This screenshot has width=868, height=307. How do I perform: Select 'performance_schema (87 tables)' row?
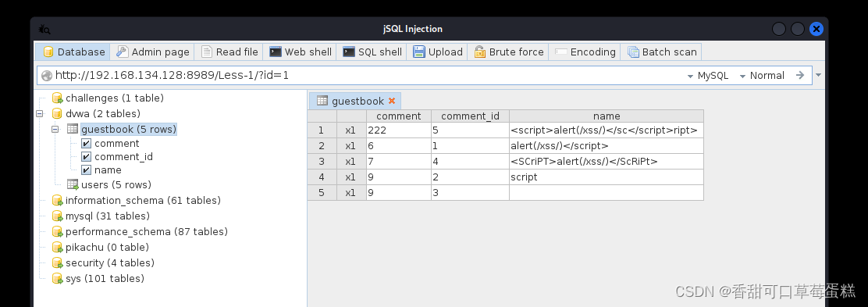pos(140,232)
